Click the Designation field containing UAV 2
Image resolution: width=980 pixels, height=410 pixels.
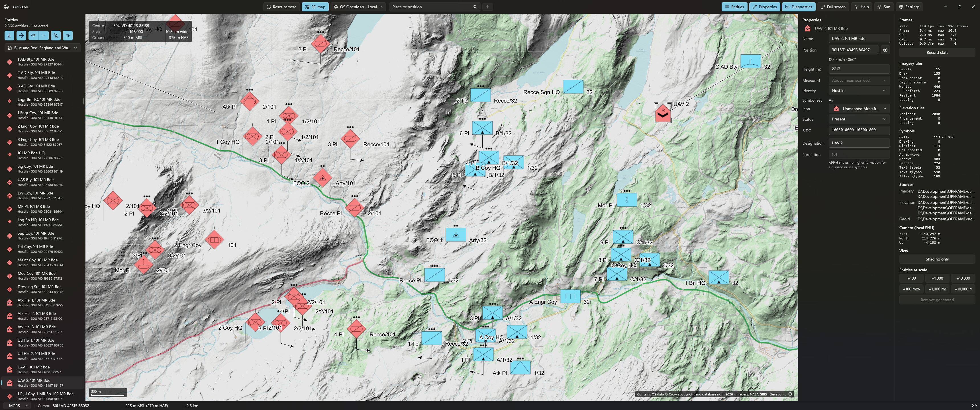(x=859, y=143)
